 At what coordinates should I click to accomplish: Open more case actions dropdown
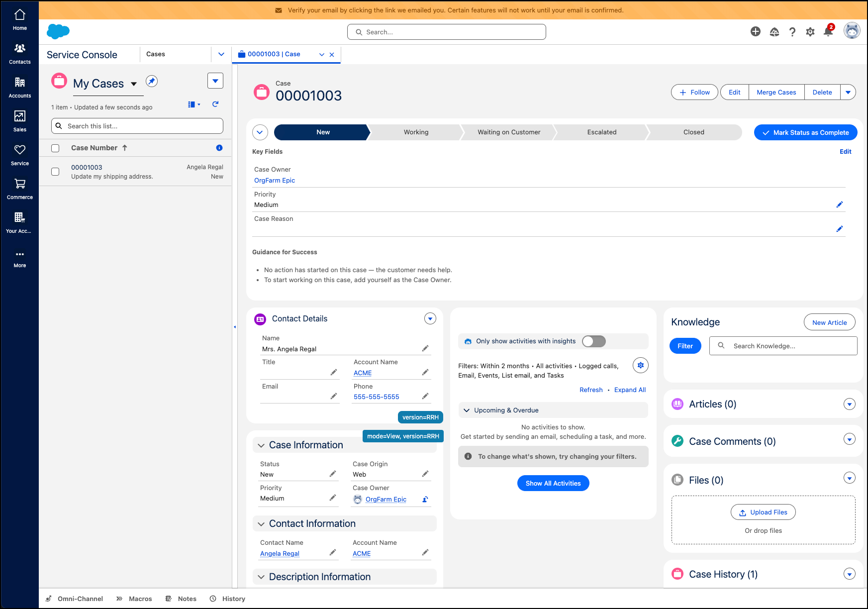pyautogui.click(x=848, y=92)
